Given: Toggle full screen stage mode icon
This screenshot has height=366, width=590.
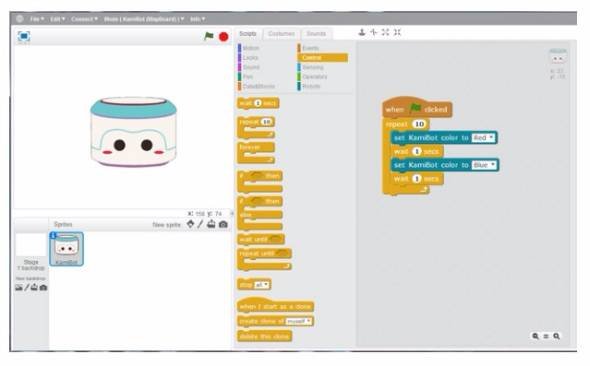Looking at the screenshot, I should pos(24,36).
